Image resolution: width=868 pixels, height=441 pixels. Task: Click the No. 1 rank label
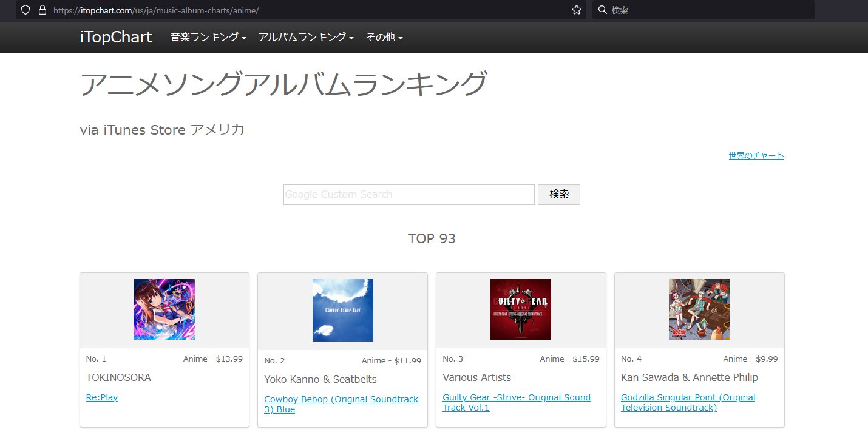click(96, 359)
